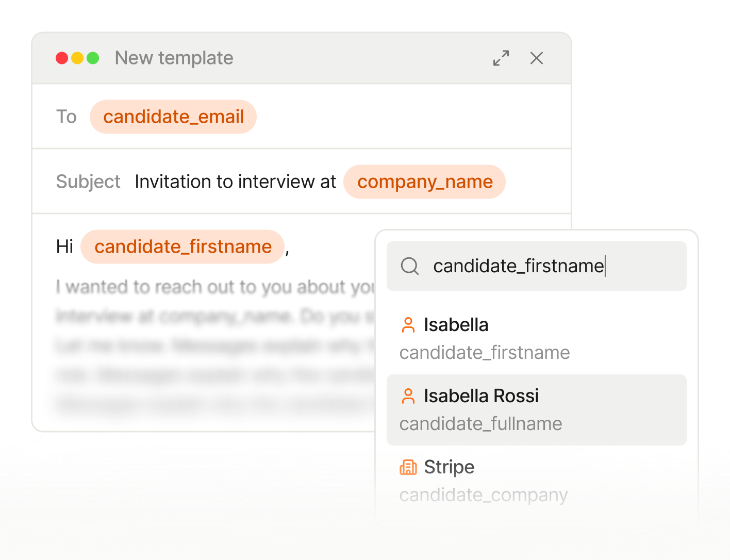The image size is (730, 560).
Task: Choose Isabella from the suggestion list
Action: click(x=456, y=325)
